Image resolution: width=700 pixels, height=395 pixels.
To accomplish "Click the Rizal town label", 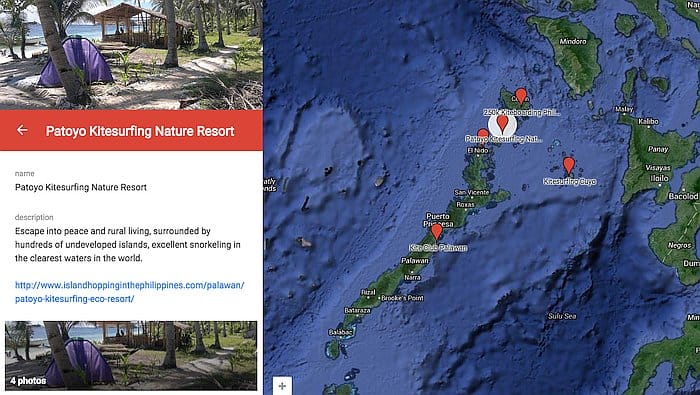I will click(x=368, y=292).
